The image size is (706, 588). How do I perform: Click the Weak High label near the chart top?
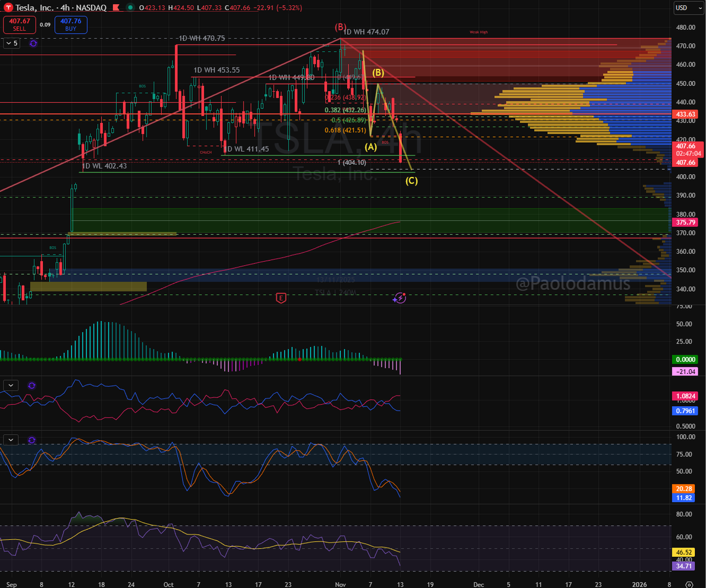(479, 32)
